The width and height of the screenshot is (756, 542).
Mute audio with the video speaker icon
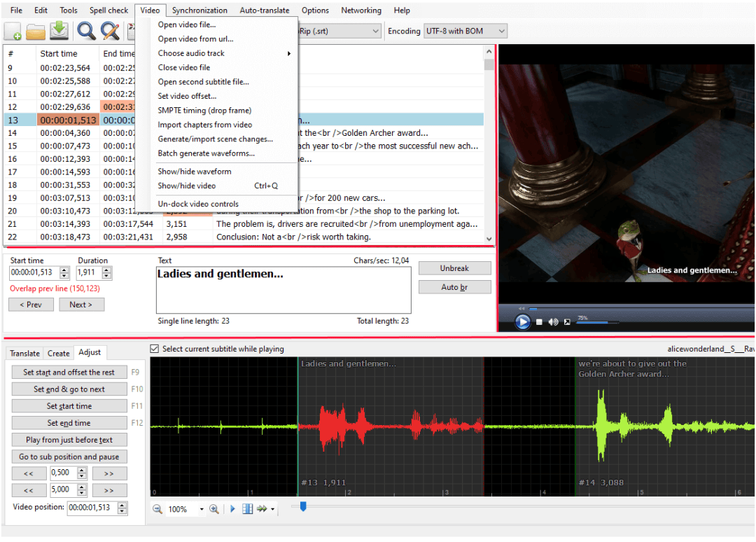[553, 322]
